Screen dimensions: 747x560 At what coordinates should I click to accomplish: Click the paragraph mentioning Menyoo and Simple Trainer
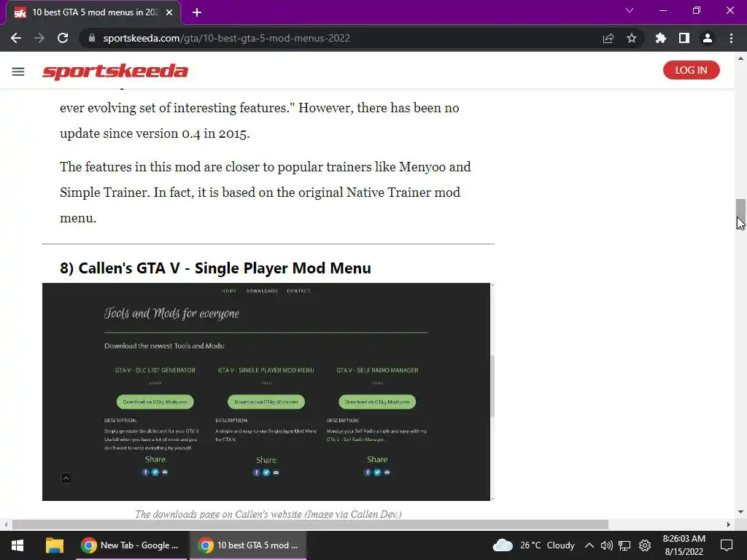pyautogui.click(x=266, y=192)
